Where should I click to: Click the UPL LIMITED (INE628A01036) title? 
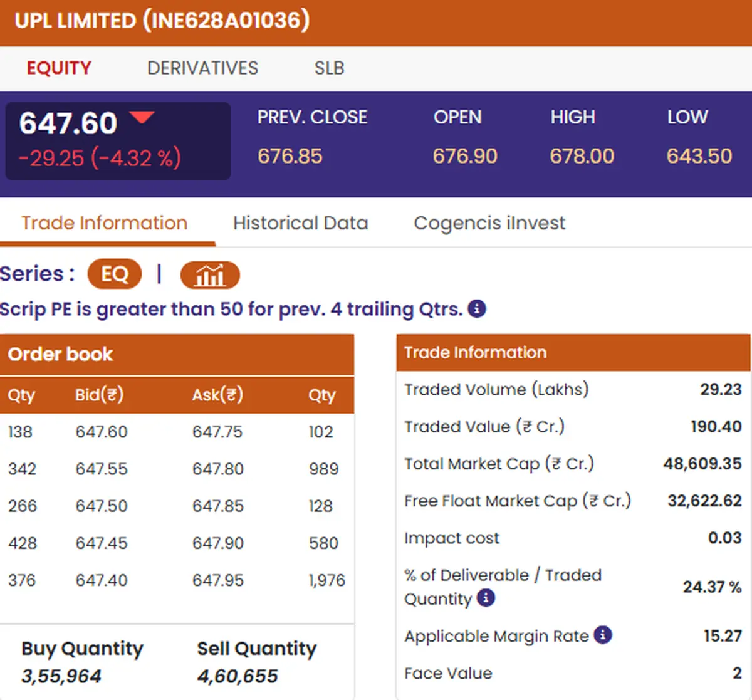(x=162, y=21)
